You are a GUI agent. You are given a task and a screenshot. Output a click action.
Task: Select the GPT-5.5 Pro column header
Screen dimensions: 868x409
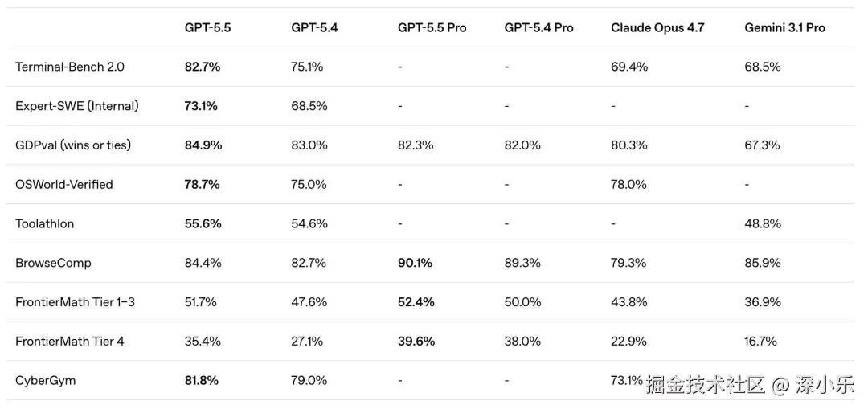tap(432, 27)
